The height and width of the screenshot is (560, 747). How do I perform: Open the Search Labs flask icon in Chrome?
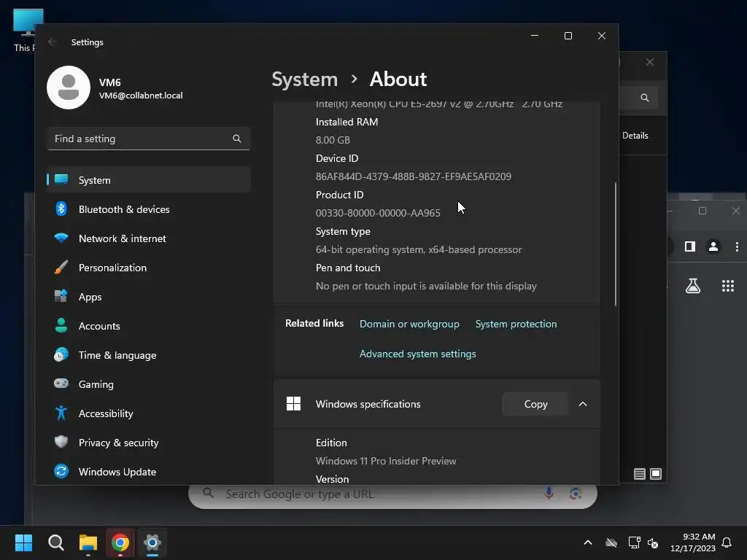[693, 286]
